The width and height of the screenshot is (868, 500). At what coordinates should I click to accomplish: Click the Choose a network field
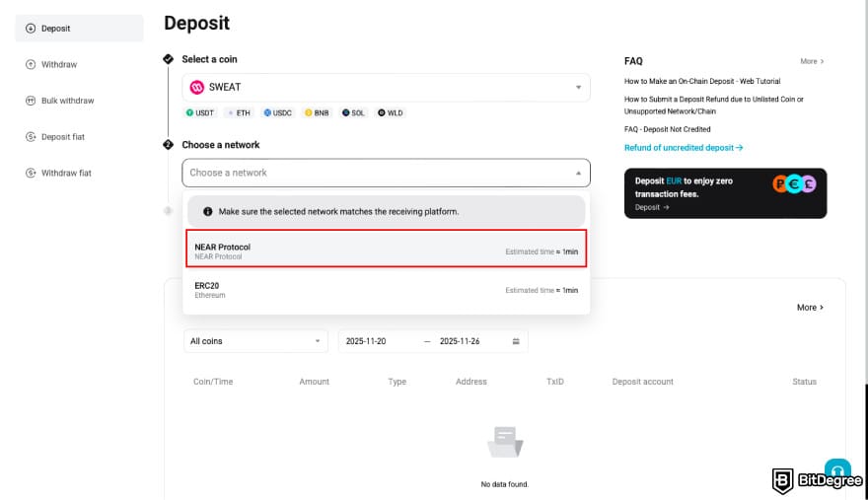point(386,173)
